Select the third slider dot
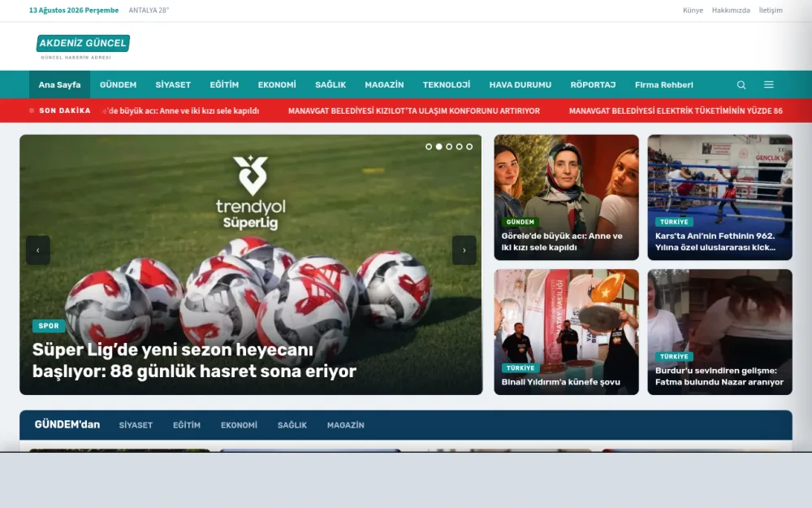Screen dimensions: 812x508 coord(449,146)
